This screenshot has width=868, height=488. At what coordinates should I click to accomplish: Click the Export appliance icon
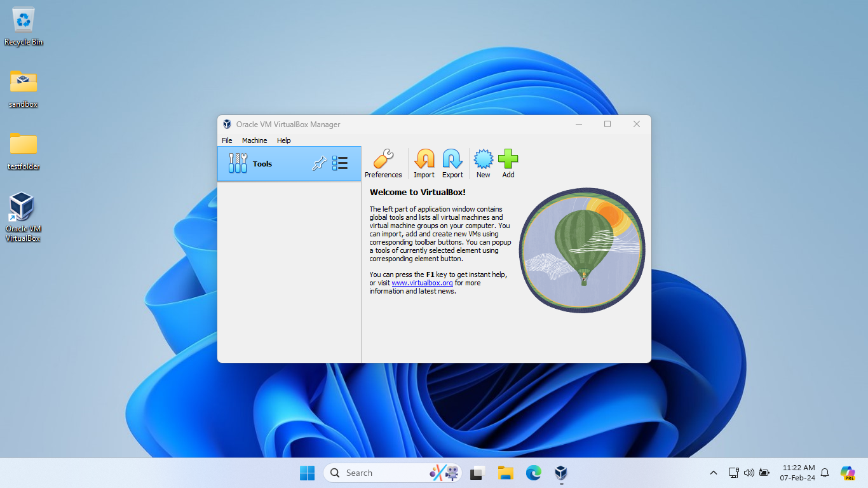[452, 164]
